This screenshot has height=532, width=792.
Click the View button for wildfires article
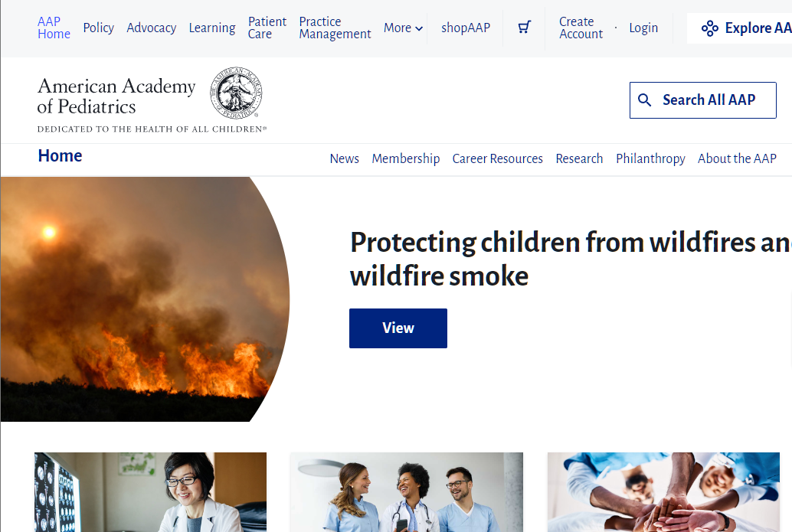[398, 328]
